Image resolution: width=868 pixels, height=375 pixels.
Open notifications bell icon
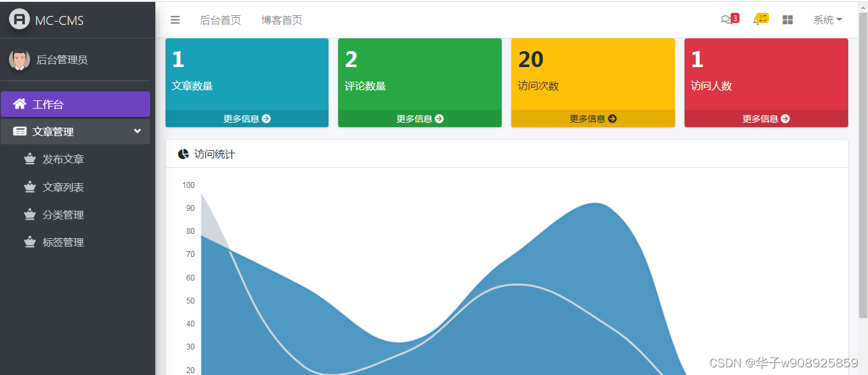757,21
